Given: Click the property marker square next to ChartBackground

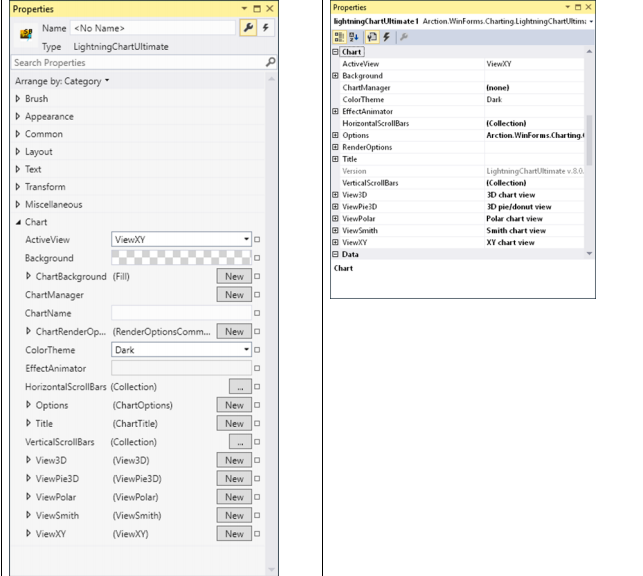Looking at the screenshot, I should tap(257, 276).
